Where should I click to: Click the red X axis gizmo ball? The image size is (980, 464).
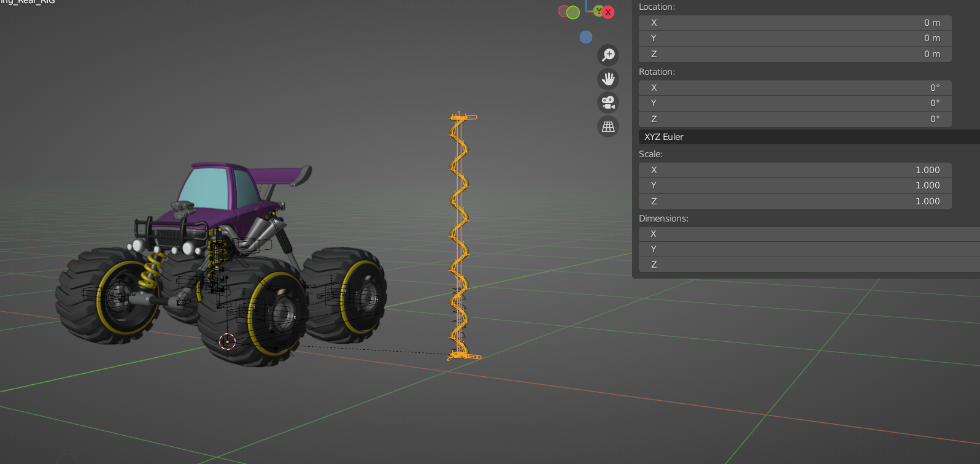click(608, 12)
